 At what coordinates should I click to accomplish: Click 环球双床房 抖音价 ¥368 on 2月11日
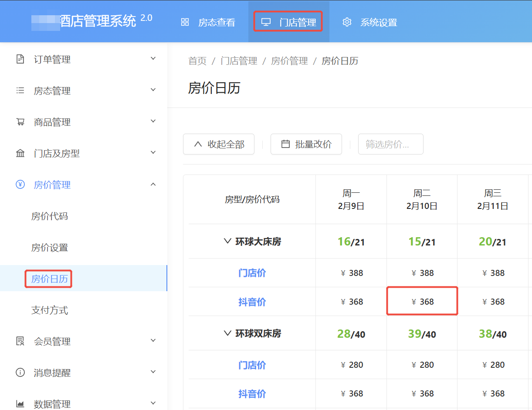[x=493, y=393]
